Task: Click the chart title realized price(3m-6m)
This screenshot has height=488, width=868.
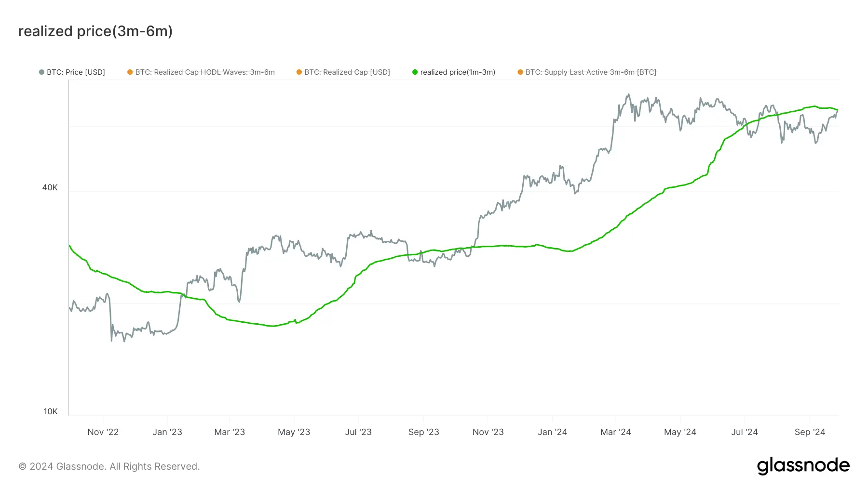Action: pos(95,31)
